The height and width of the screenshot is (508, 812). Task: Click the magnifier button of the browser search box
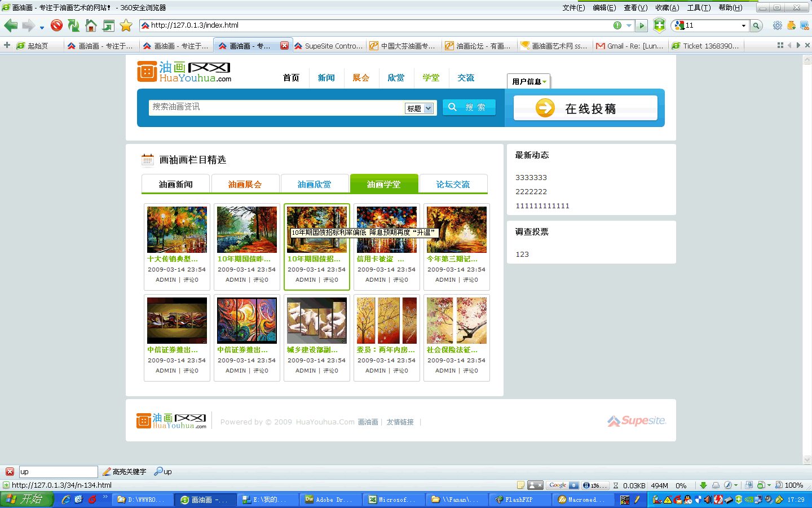tap(756, 25)
